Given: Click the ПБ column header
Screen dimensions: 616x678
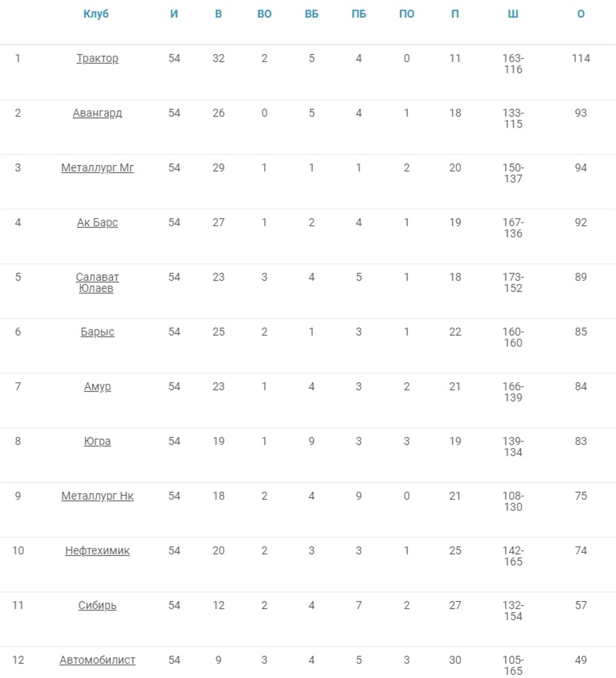Looking at the screenshot, I should pyautogui.click(x=359, y=14).
